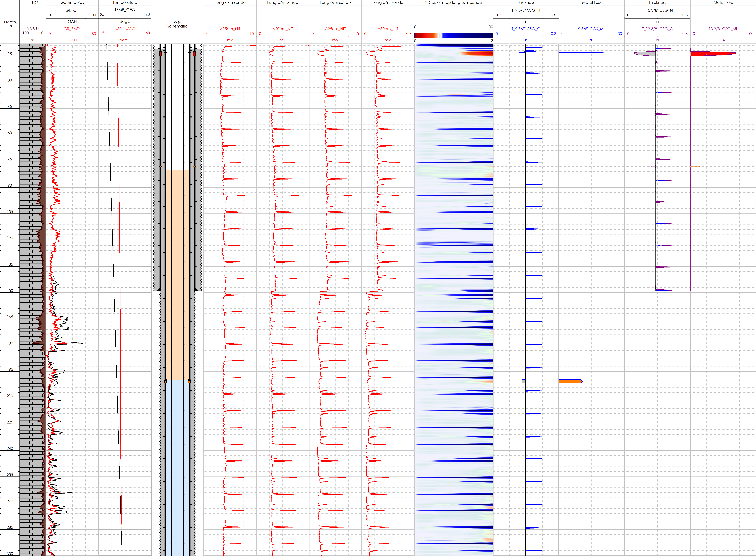
Task: Select the A20em_NIT curve label
Action: (x=283, y=29)
